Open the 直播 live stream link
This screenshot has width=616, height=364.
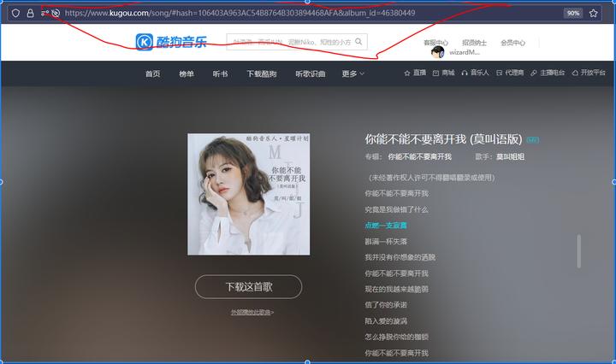tap(415, 73)
